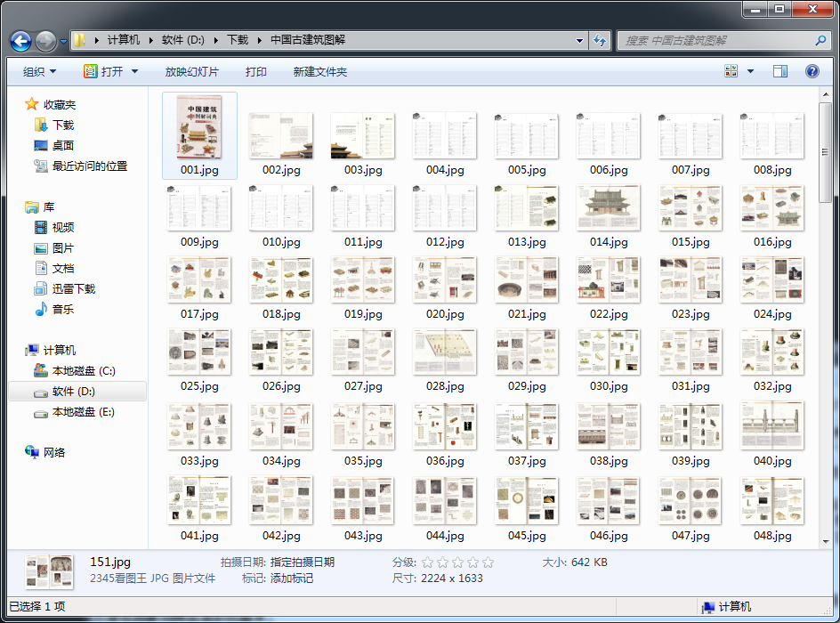This screenshot has height=623, width=840.
Task: Select 本地磁盘 (C:) in navigation pane
Action: tap(84, 370)
